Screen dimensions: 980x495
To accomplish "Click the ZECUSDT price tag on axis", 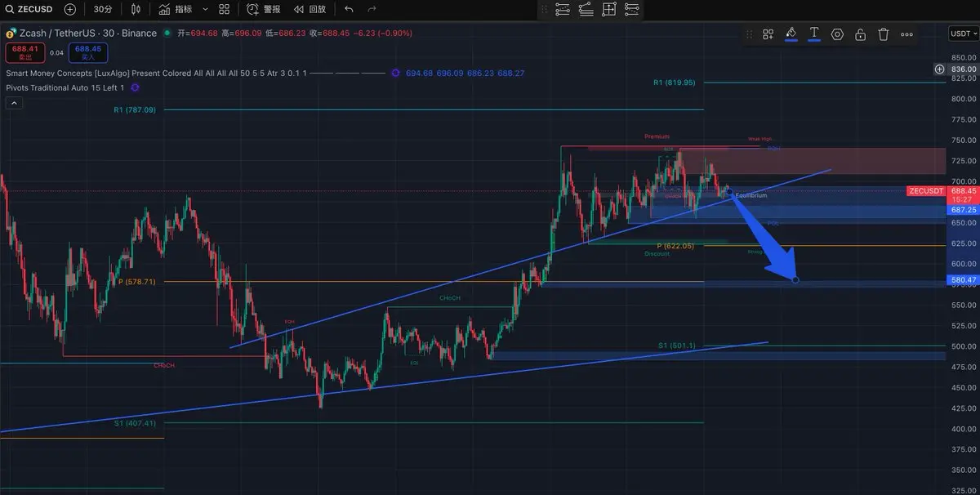I will click(926, 191).
